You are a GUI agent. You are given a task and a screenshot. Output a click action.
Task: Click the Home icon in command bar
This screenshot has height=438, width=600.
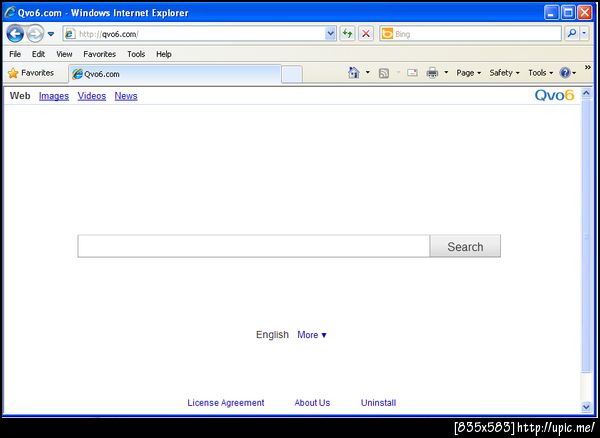coord(354,72)
